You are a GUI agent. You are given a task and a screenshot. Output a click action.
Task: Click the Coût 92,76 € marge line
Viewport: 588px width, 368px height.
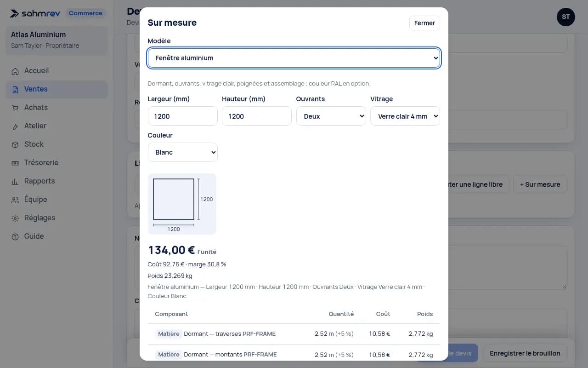pos(187,264)
